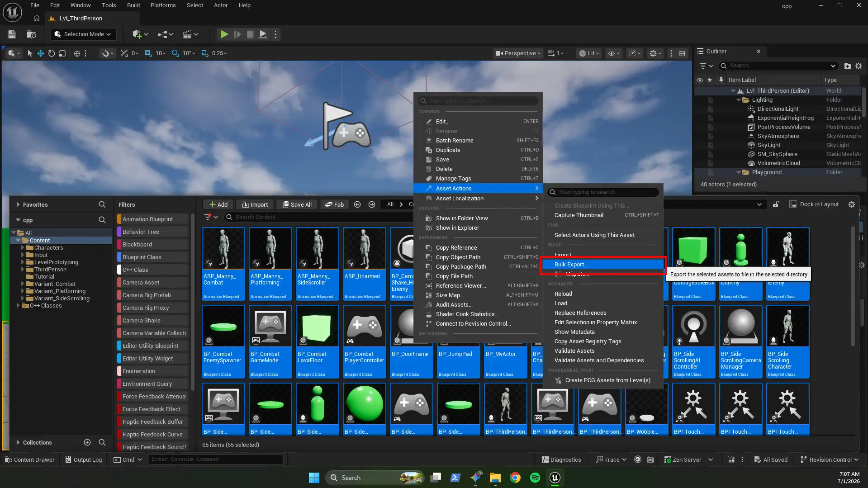
Task: Select the ABP_Manny_Combat asset thumbnail
Action: click(x=223, y=249)
